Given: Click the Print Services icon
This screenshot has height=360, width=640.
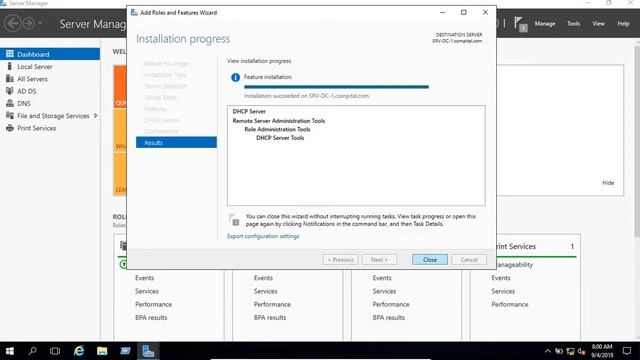Looking at the screenshot, I should click(10, 128).
